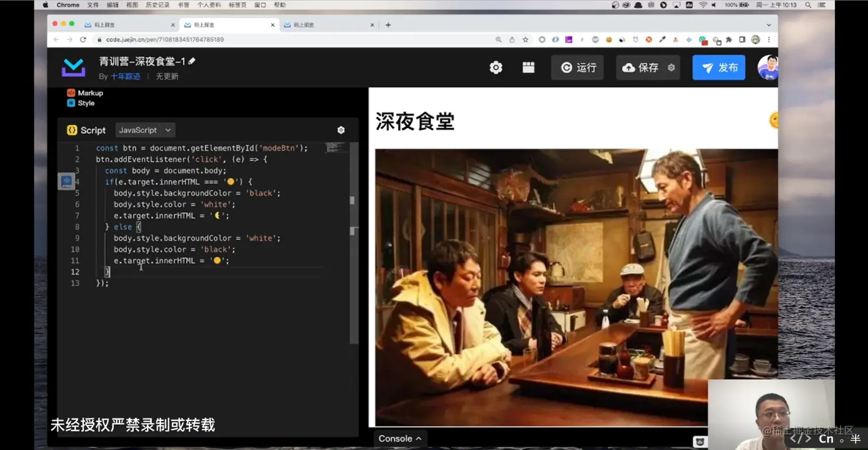Open the Chrome profile avatar
The image size is (868, 450).
755,40
